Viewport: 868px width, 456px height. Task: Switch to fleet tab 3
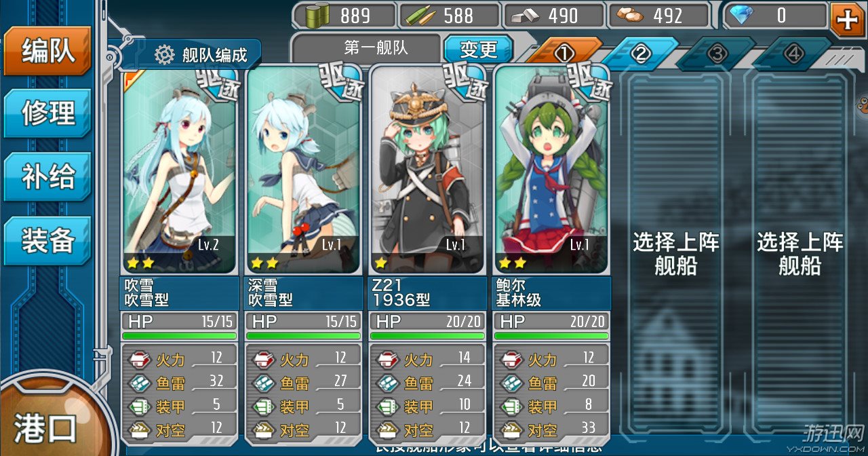tap(716, 54)
